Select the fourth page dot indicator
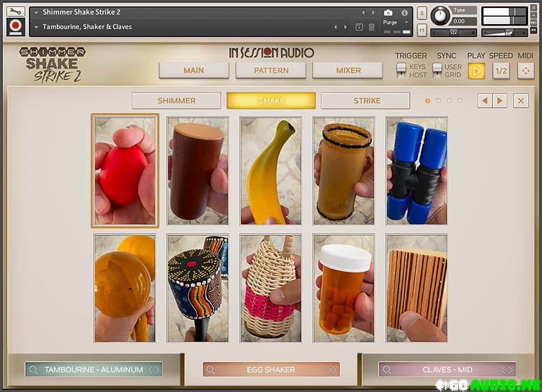This screenshot has width=542, height=392. pos(460,101)
